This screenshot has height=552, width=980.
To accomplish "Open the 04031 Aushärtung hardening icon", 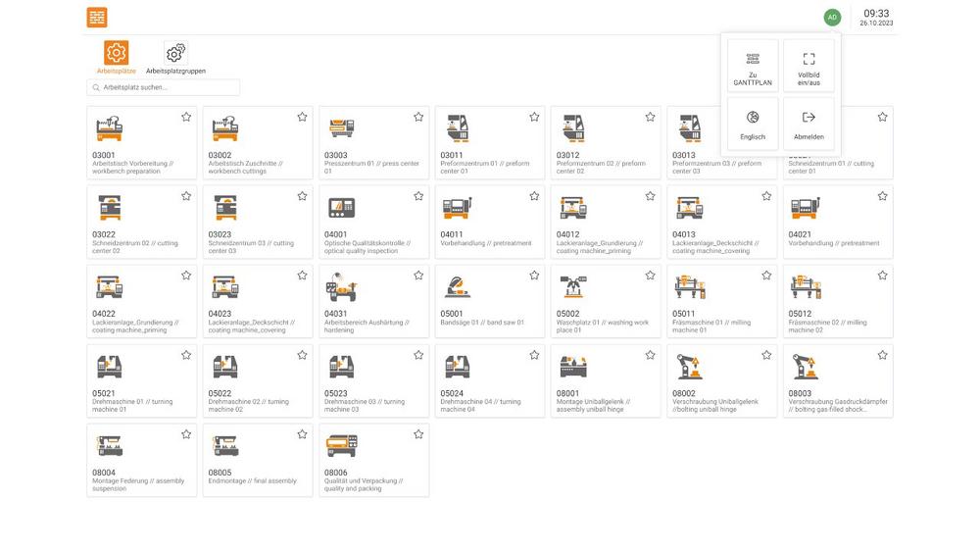I will point(341,287).
